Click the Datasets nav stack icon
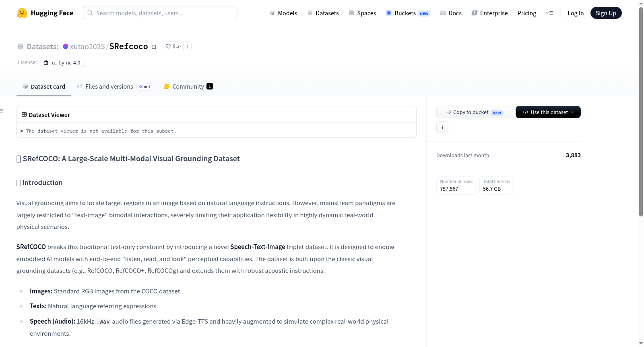 click(310, 13)
